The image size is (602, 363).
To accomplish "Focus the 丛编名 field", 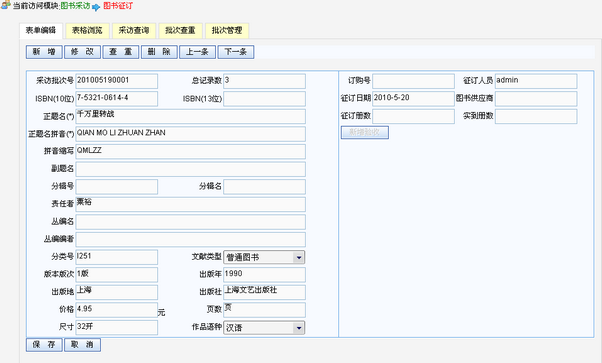I will tap(190, 222).
